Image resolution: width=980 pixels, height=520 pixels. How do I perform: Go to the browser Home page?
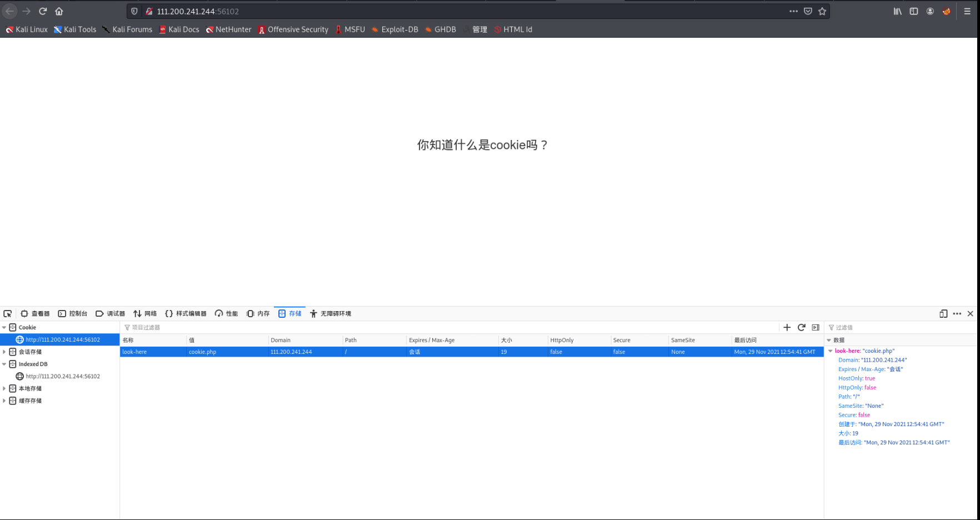point(59,11)
